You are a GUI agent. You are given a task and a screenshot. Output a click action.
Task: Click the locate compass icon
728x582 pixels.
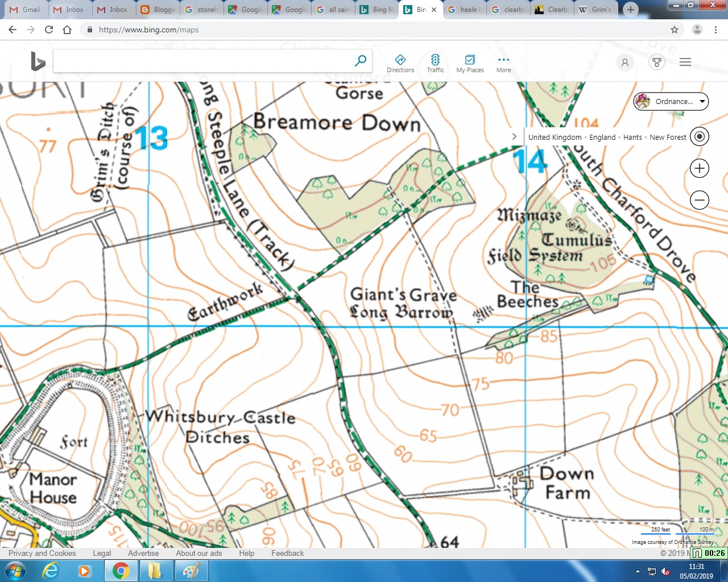coord(699,136)
